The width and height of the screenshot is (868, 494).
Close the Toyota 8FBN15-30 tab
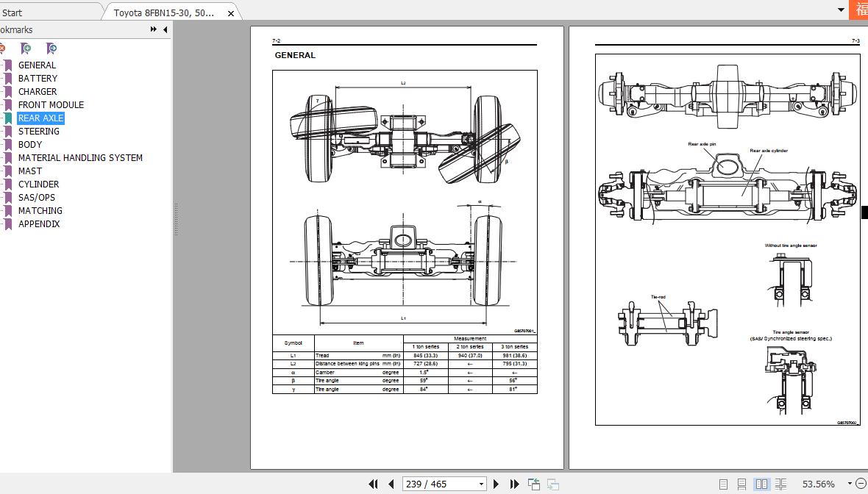[231, 13]
